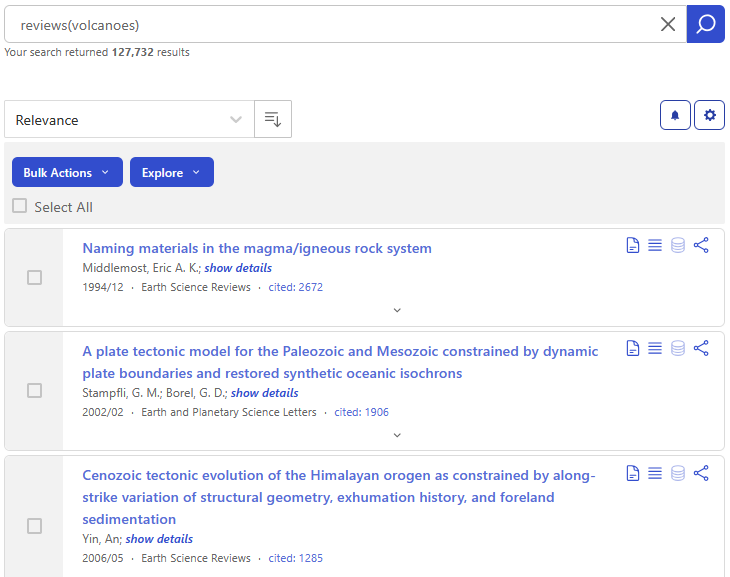Open data icon for plate tectonic model paper

678,348
